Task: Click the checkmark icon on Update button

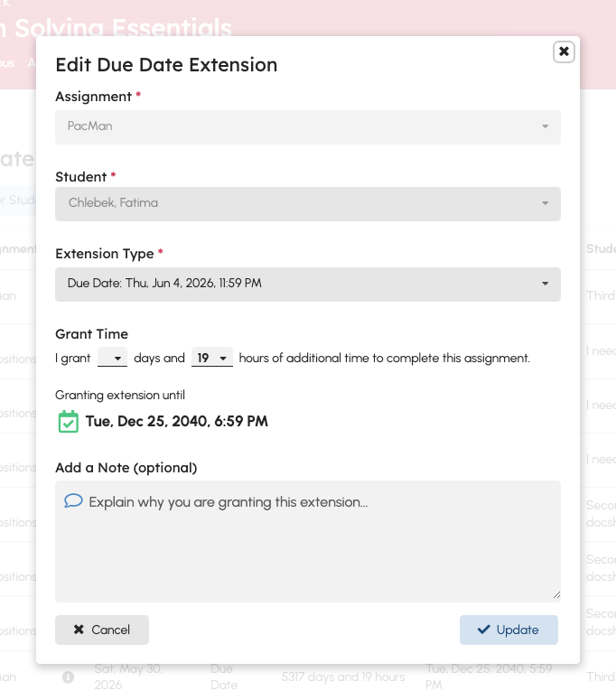Action: click(x=483, y=630)
